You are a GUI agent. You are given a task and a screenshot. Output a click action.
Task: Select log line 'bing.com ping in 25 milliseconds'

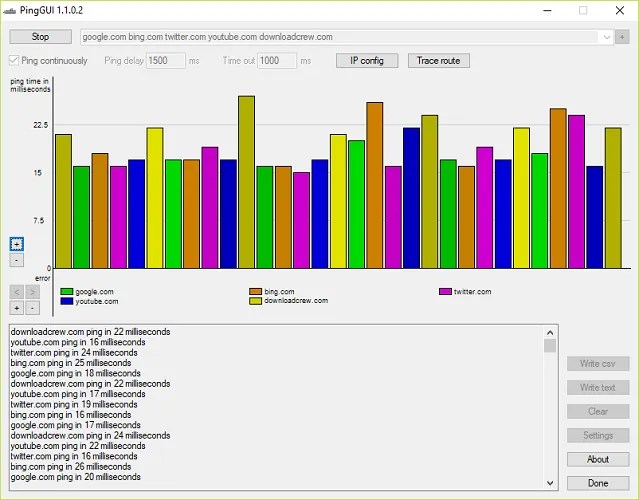(71, 363)
